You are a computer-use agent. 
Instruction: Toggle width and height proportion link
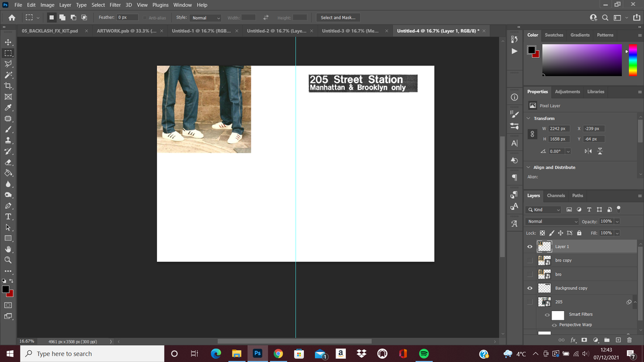pyautogui.click(x=532, y=134)
